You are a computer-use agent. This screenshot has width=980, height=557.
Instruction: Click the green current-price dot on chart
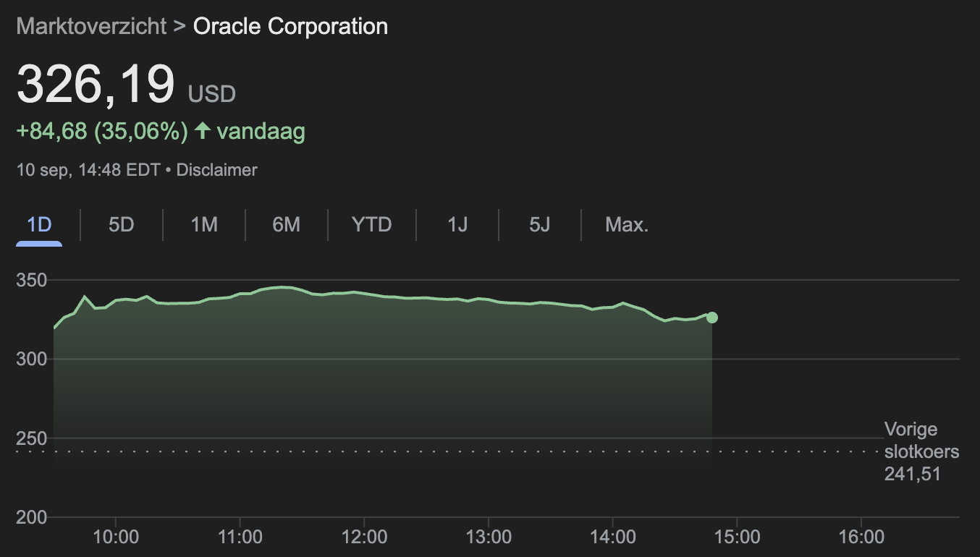coord(712,318)
